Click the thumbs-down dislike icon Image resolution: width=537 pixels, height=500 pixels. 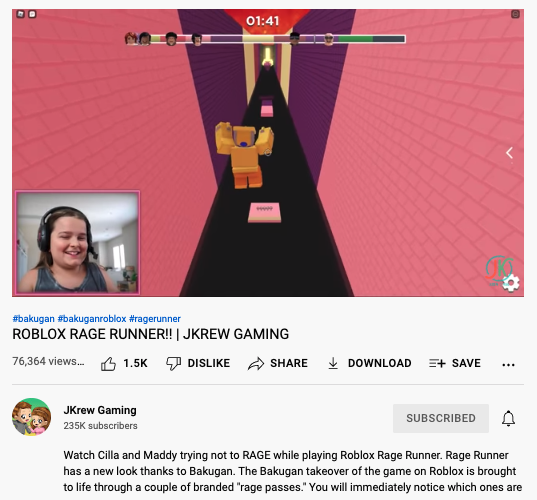tap(173, 364)
